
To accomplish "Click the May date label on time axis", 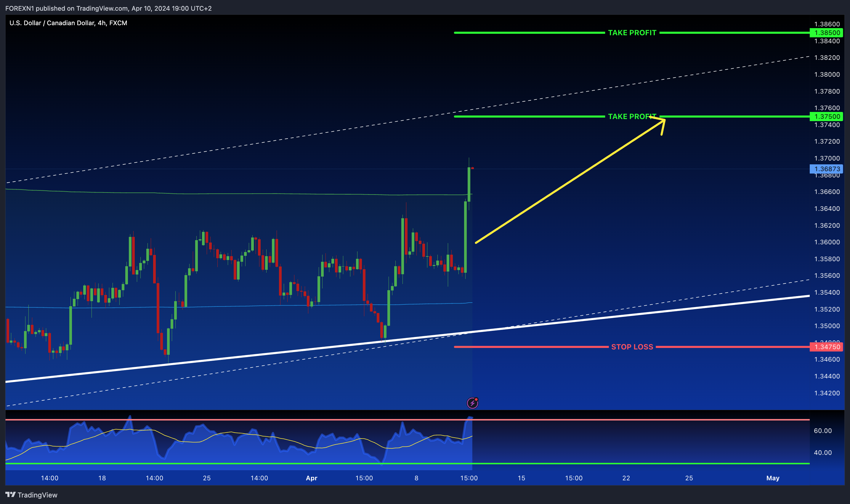I will coord(773,478).
